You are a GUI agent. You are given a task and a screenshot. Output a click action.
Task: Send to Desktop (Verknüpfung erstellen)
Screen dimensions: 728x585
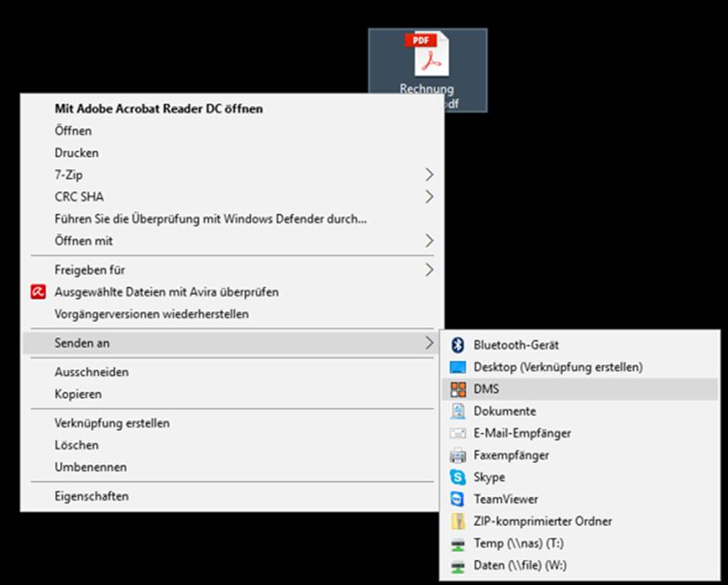580,367
